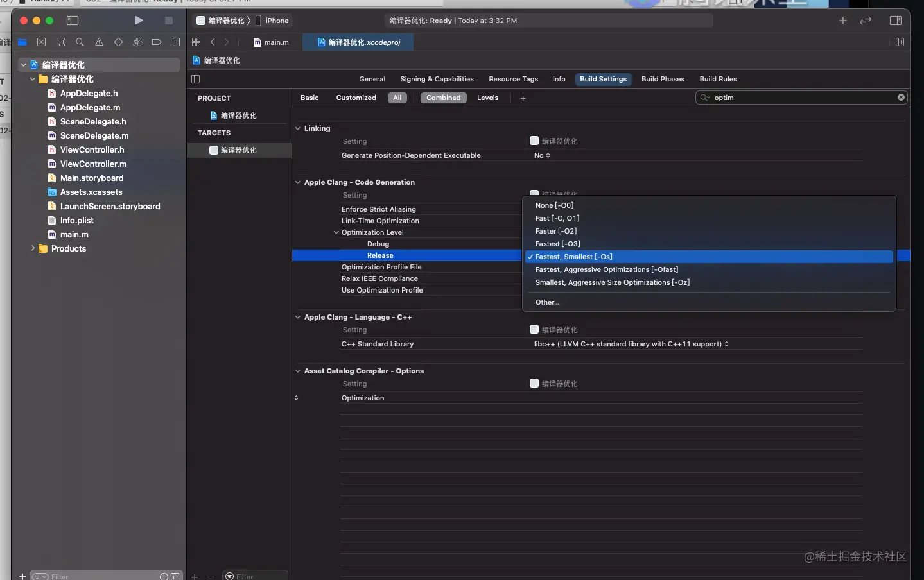Clear the optim search field
The width and height of the screenshot is (924, 580).
(901, 98)
